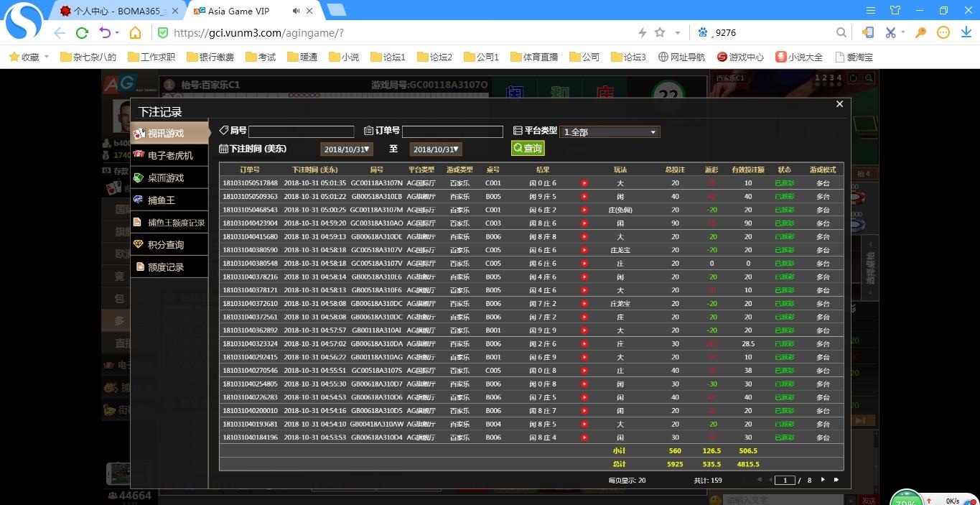Viewport: 980px width, 505px height.
Task: Play replay for order 181031040415680
Action: 584,236
